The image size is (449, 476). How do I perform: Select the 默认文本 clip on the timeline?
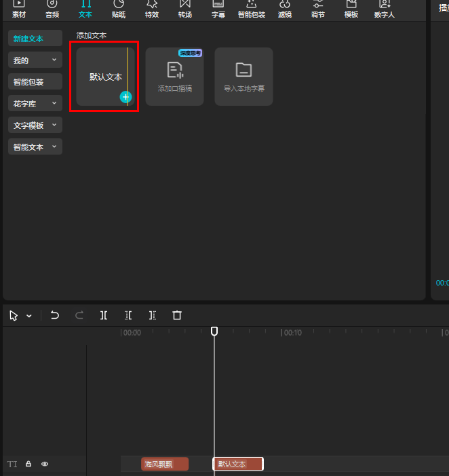(238, 464)
